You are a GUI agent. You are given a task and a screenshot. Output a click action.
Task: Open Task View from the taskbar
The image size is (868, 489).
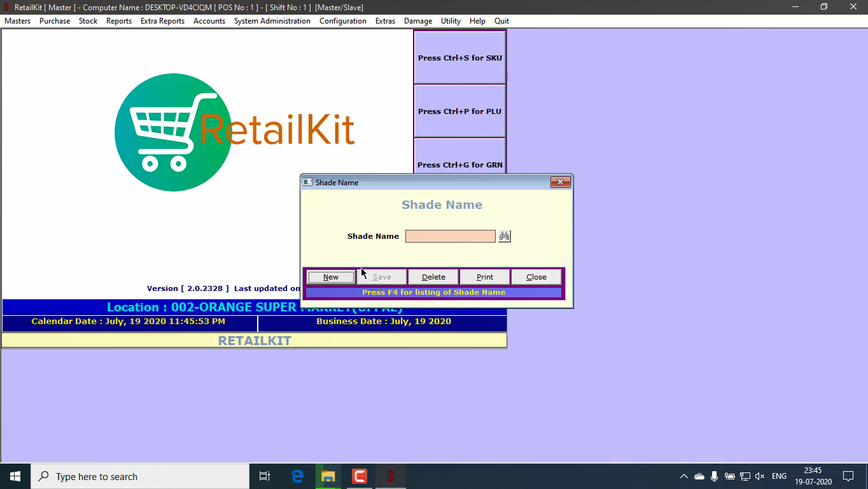point(265,476)
